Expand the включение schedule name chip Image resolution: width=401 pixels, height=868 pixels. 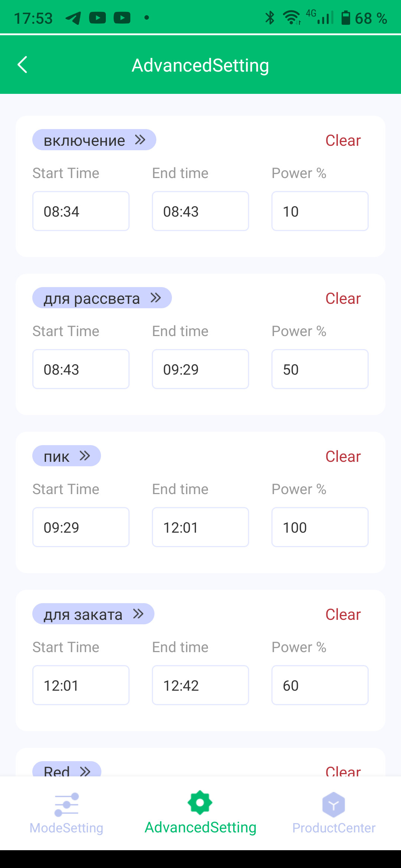point(94,140)
